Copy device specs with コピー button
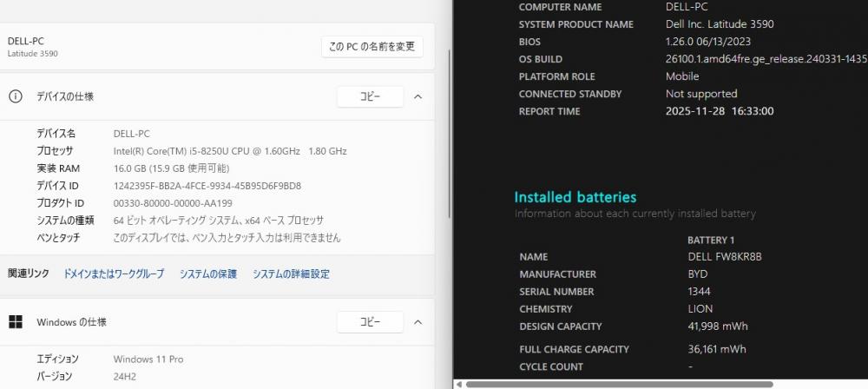This screenshot has width=868, height=389. (x=370, y=96)
